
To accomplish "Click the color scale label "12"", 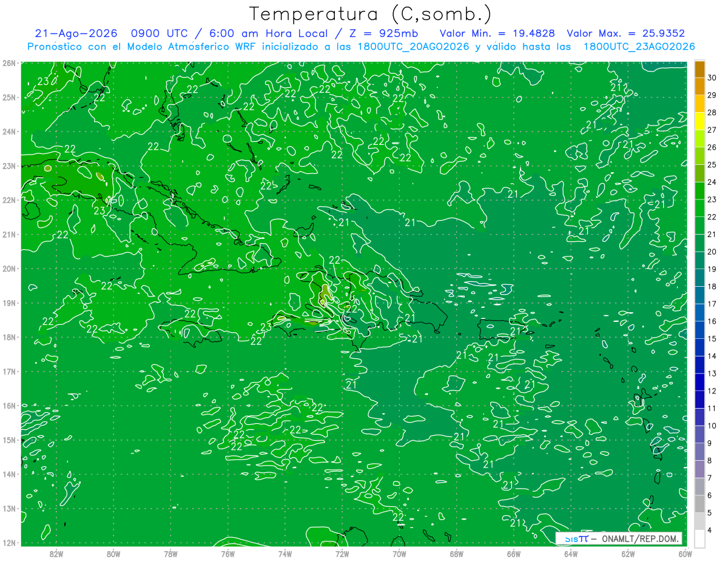I will click(x=712, y=391).
